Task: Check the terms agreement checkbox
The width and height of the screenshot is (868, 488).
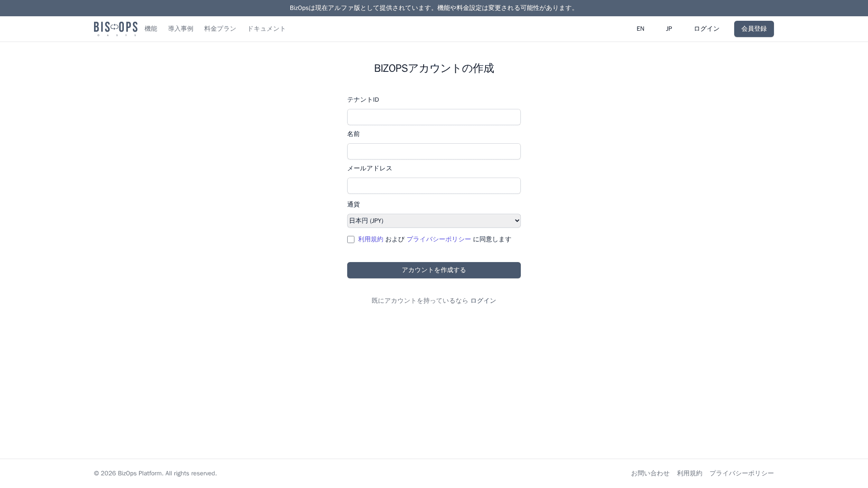Action: 351,239
